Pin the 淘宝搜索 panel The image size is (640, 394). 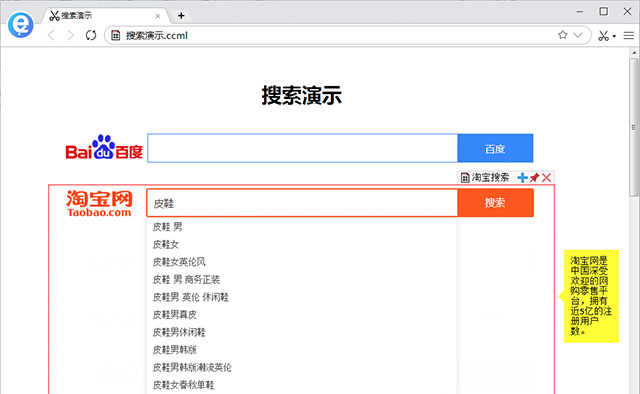tap(534, 178)
